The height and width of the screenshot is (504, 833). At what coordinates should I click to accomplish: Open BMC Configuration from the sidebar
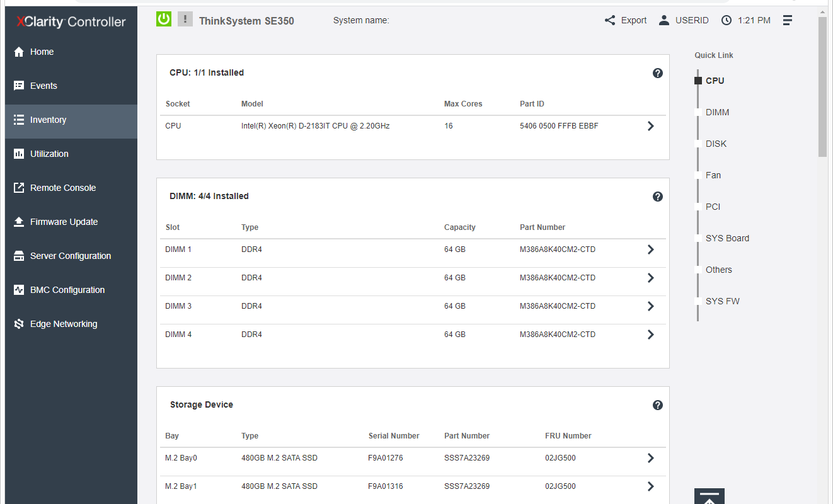click(71, 290)
